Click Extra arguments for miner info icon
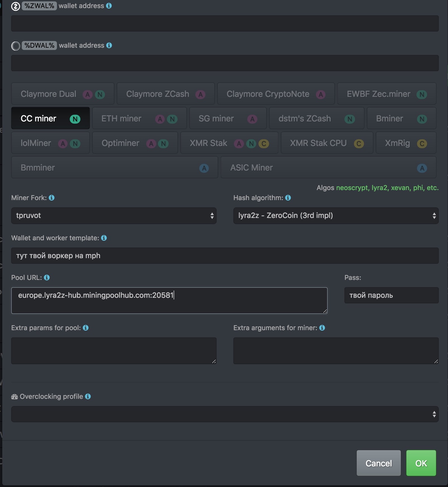The width and height of the screenshot is (448, 487). pyautogui.click(x=322, y=328)
